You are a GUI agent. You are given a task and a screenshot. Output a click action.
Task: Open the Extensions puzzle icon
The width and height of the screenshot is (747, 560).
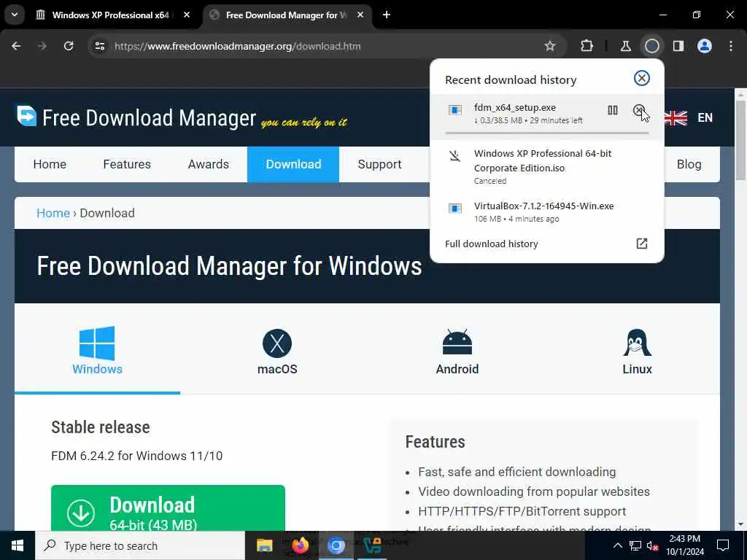coord(587,46)
